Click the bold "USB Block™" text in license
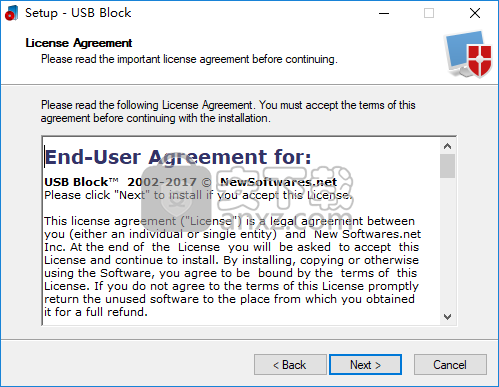This screenshot has height=387, width=499. pyautogui.click(x=81, y=182)
